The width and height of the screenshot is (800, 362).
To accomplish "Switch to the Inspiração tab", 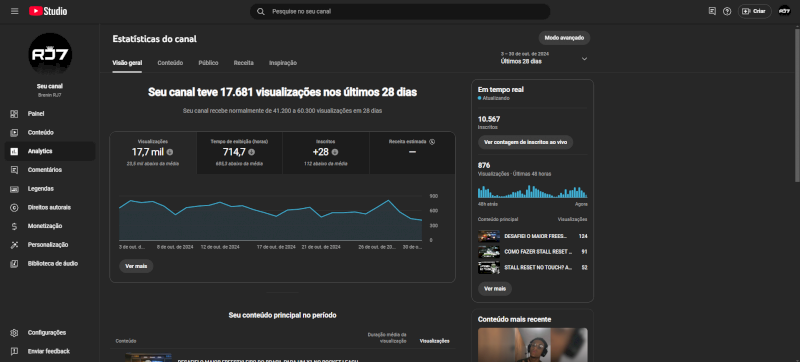I will click(283, 63).
